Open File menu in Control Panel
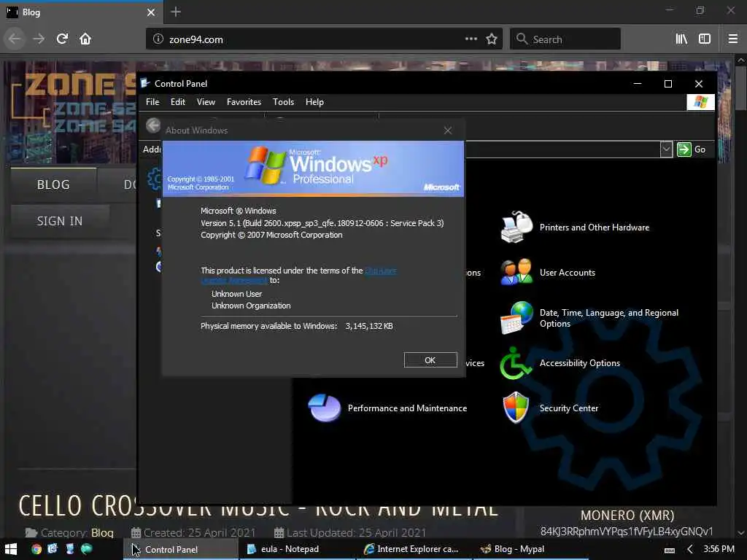Viewport: 747px width, 560px height. pos(152,102)
